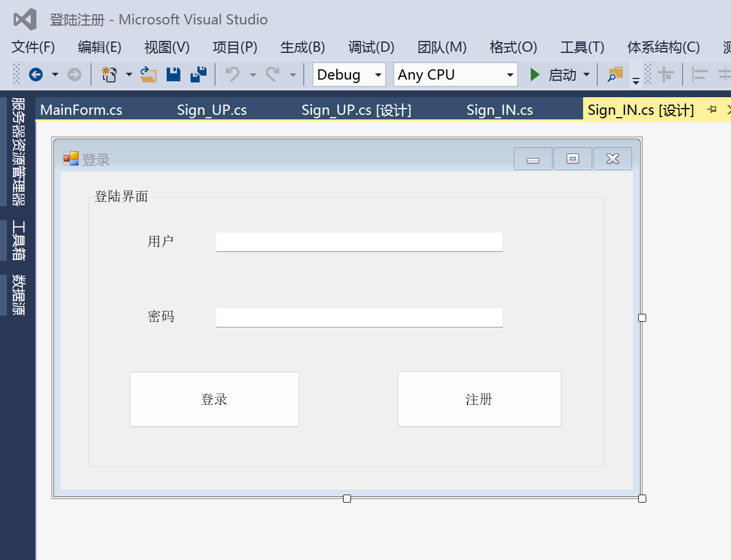Open the 文件(F) menu
731x560 pixels.
coord(33,47)
